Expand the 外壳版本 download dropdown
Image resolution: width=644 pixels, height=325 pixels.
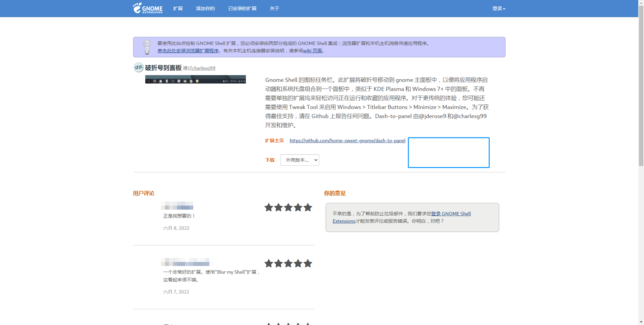pos(300,160)
